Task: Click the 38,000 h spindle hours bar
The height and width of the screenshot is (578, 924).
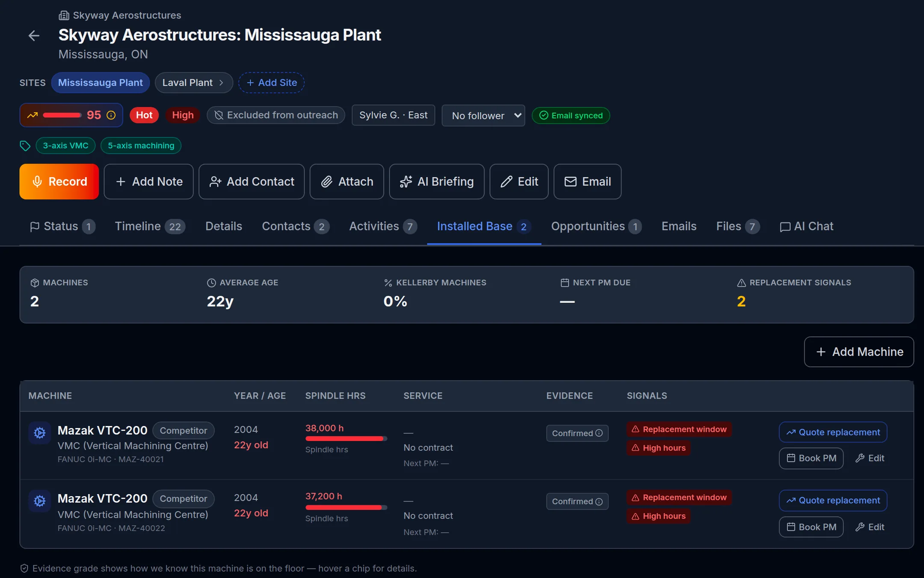Action: point(346,438)
